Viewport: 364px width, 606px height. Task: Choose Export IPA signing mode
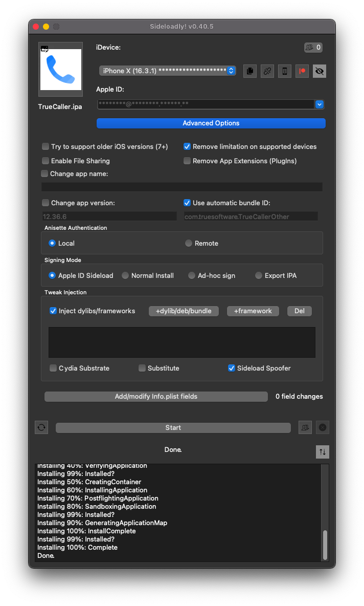click(259, 275)
